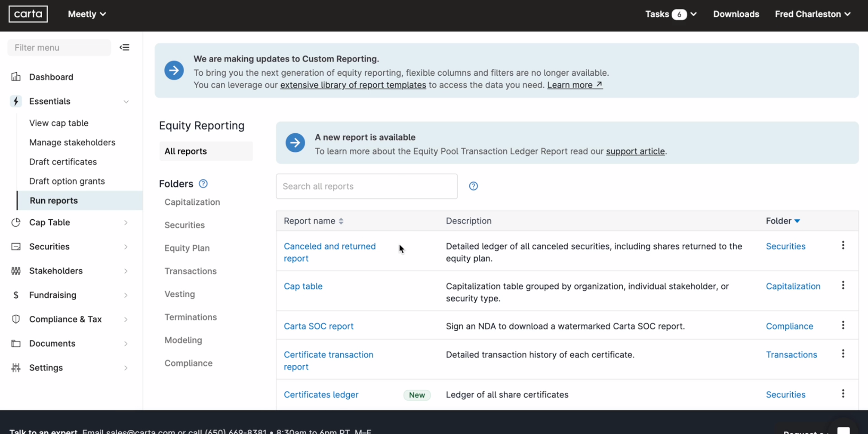The width and height of the screenshot is (868, 434).
Task: Select Run reports menu item
Action: (80, 200)
